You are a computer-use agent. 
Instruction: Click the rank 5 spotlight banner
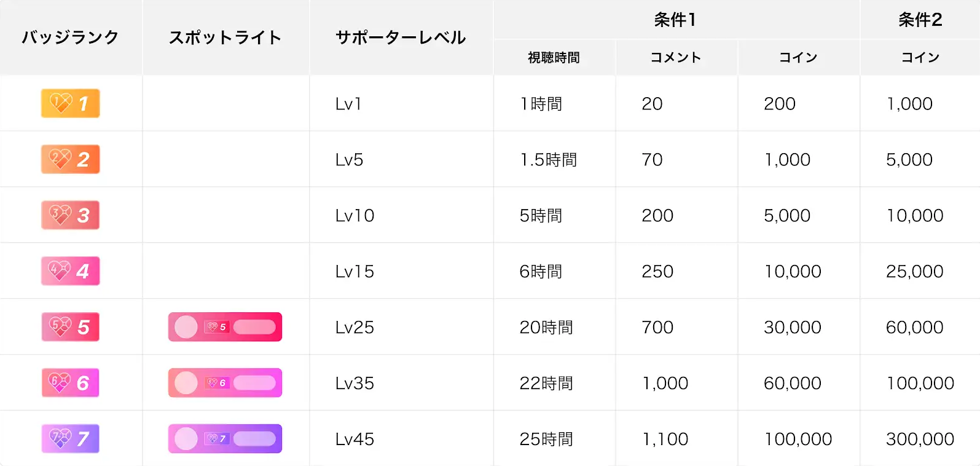[x=225, y=327]
